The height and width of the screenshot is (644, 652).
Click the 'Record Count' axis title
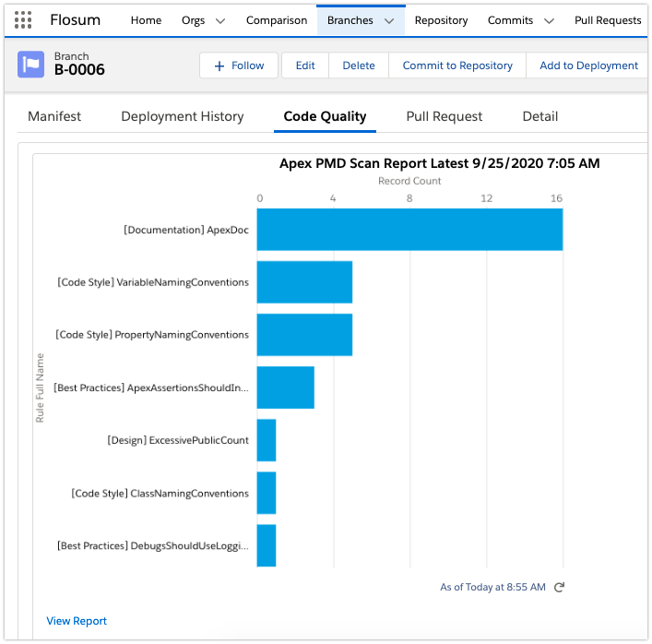click(409, 181)
